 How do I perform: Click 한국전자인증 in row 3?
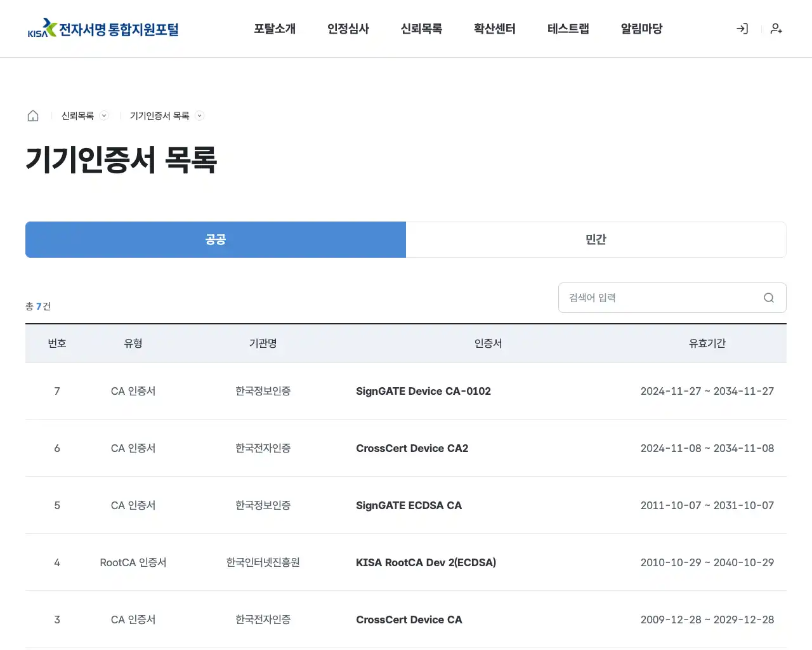[263, 620]
